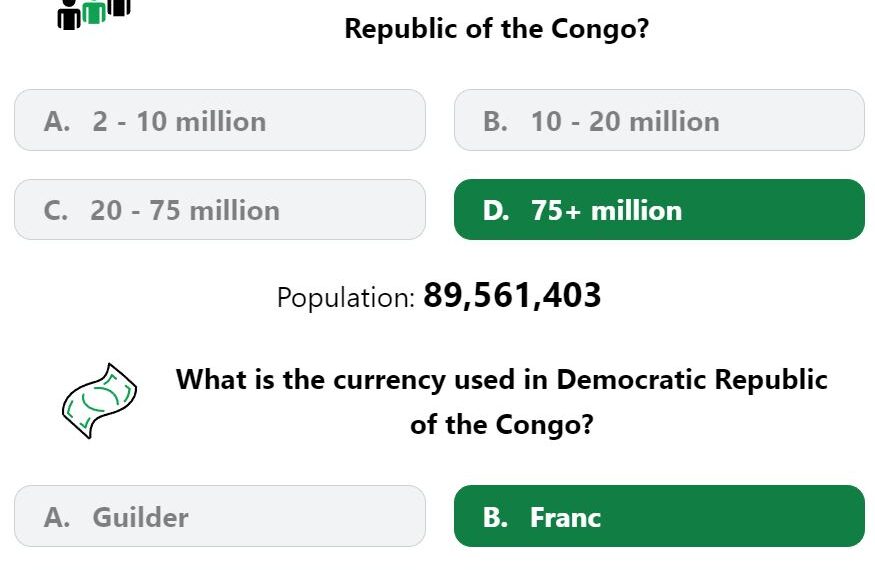The width and height of the screenshot is (875, 570).
Task: Click the population figure 89,561,403
Action: pos(512,295)
